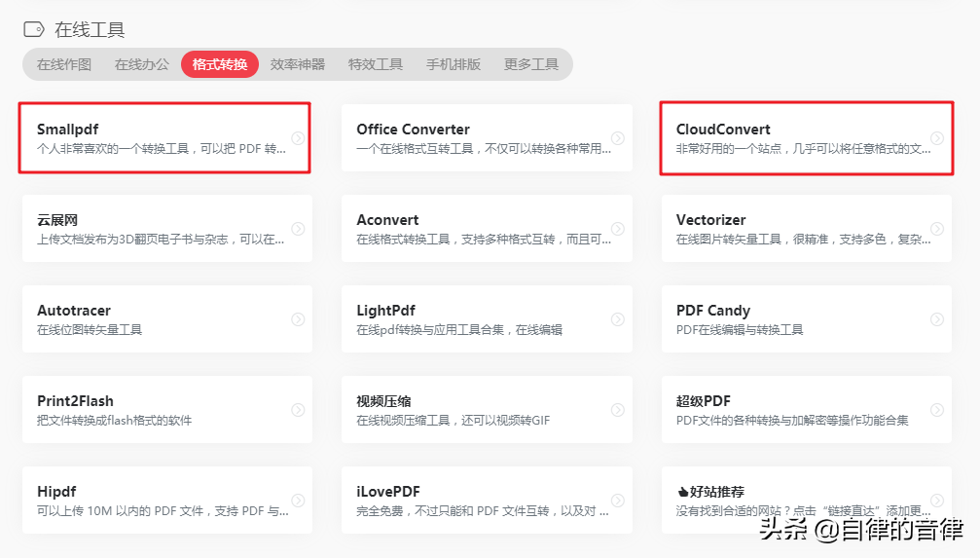Open the Hipdf title link
The height and width of the screenshot is (558, 980).
click(56, 492)
